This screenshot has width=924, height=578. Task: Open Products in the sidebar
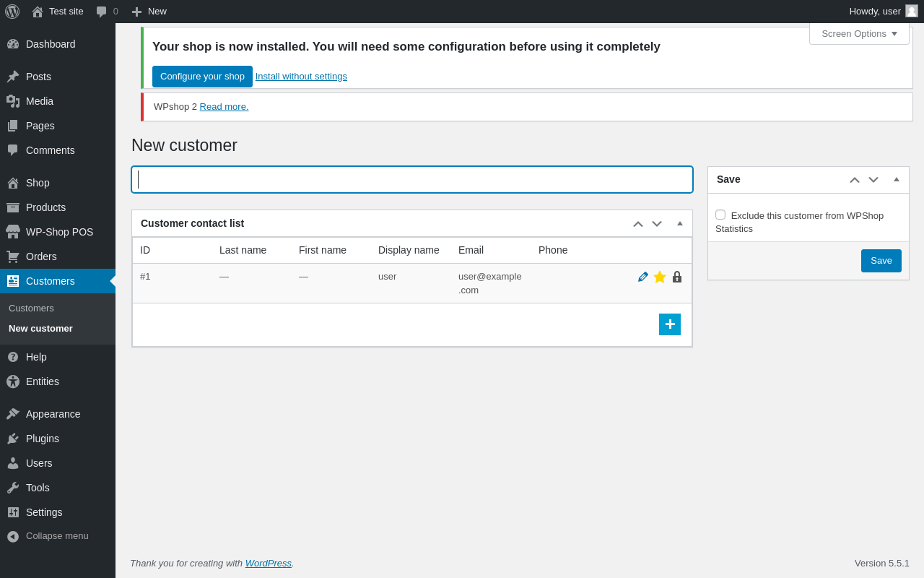pyautogui.click(x=58, y=207)
